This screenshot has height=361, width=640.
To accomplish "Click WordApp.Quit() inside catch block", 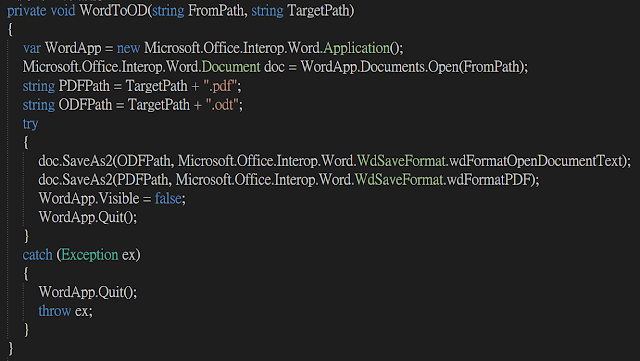I will (x=87, y=292).
